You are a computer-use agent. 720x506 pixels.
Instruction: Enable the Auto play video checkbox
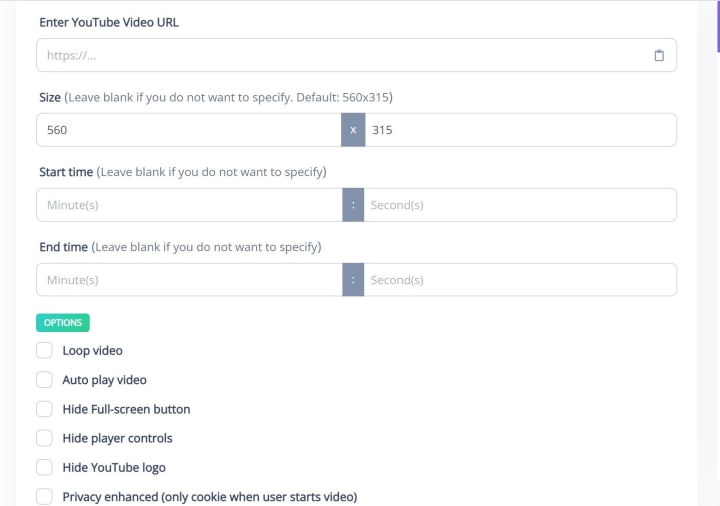44,380
